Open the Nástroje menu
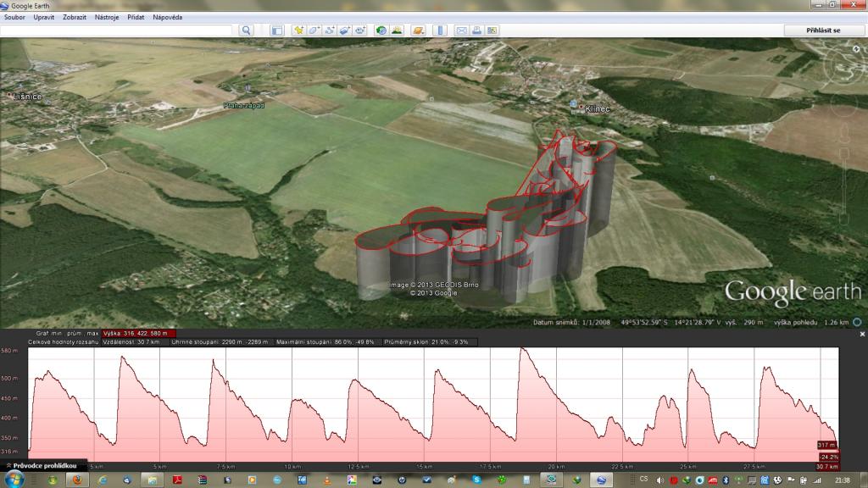Image resolution: width=868 pixels, height=488 pixels. click(x=106, y=17)
